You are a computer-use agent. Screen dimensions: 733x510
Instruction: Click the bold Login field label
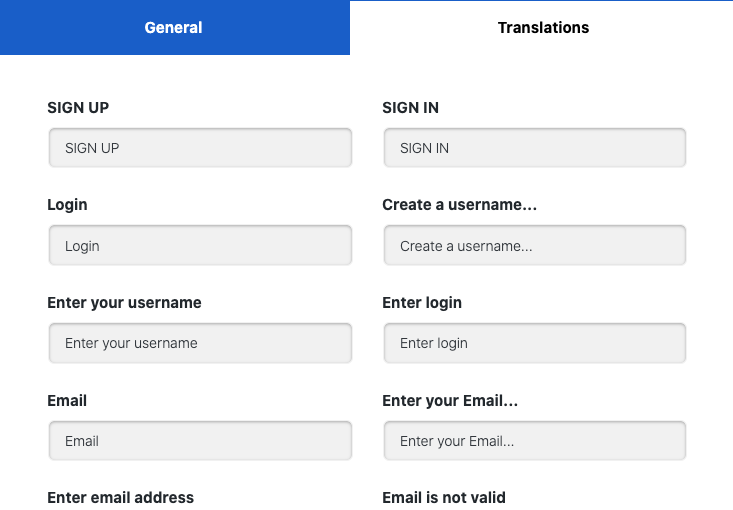pyautogui.click(x=67, y=205)
